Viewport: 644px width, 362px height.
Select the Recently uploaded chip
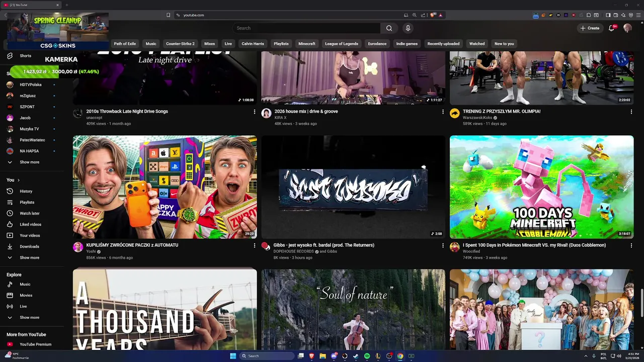(x=443, y=44)
